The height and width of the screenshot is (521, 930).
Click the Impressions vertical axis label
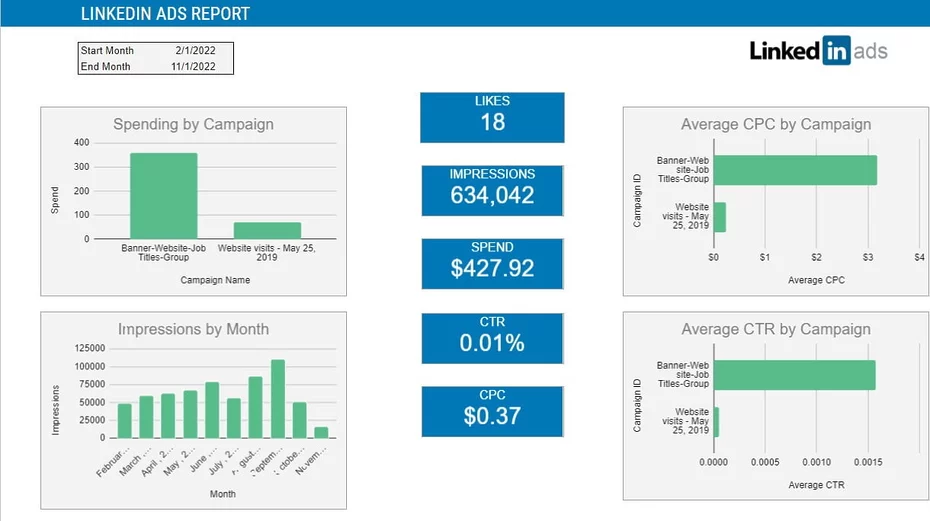56,410
